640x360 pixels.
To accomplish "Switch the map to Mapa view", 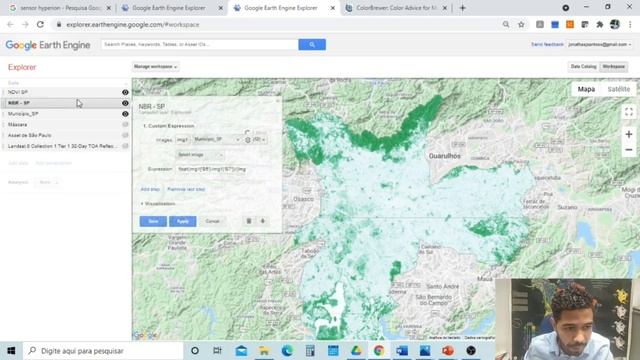I will (586, 89).
